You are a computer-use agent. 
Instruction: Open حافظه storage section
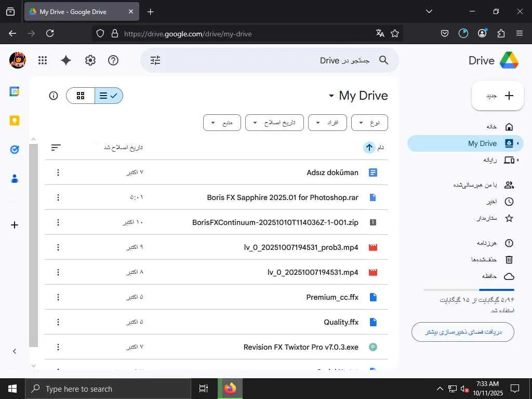[465, 276]
